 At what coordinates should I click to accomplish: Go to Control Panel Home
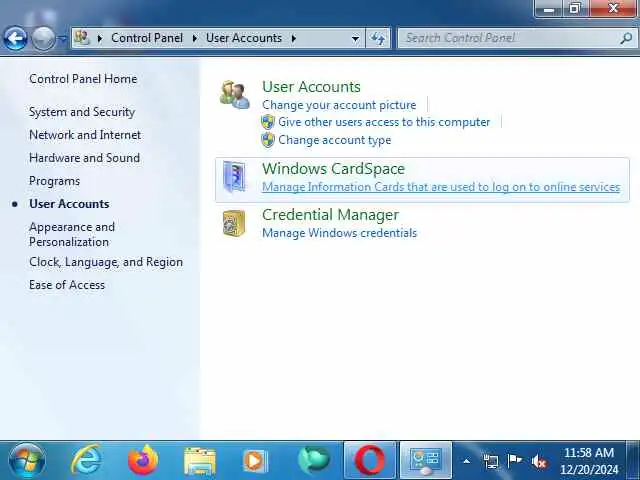click(x=83, y=79)
